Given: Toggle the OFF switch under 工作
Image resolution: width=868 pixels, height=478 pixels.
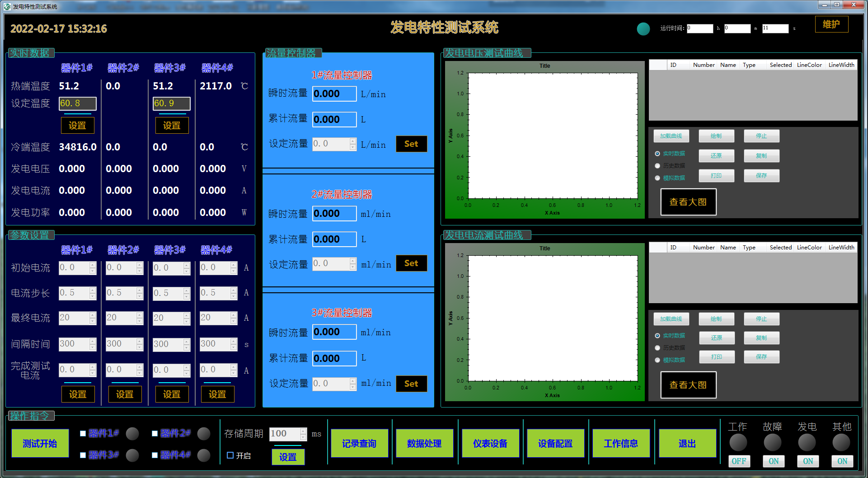Looking at the screenshot, I should pyautogui.click(x=739, y=461).
